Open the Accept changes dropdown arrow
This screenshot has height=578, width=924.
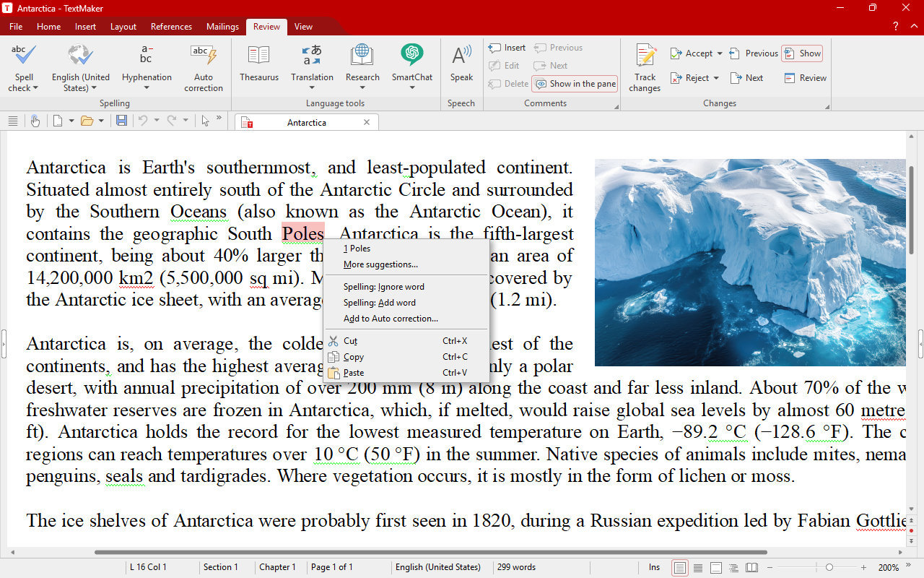point(720,53)
